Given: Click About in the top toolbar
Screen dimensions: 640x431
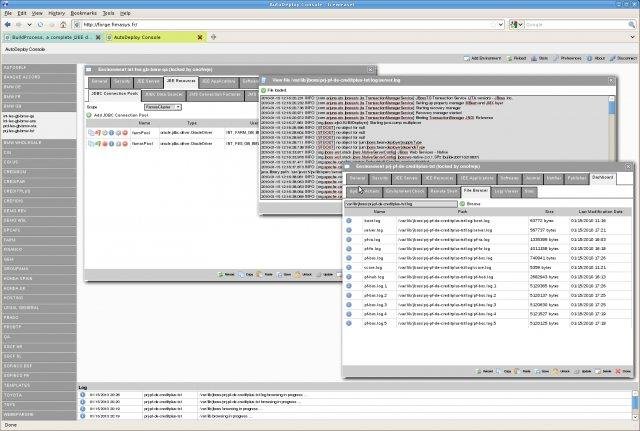Looking at the screenshot, I should 596,58.
